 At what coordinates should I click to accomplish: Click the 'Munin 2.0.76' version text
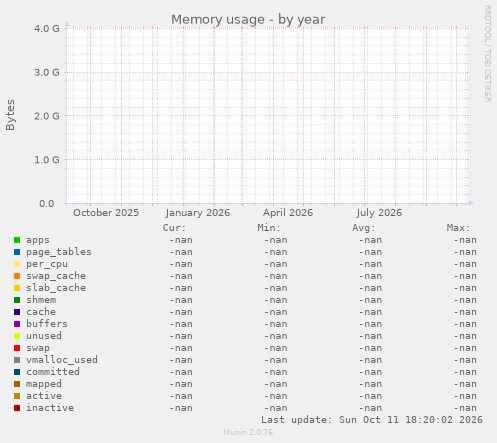click(x=248, y=432)
